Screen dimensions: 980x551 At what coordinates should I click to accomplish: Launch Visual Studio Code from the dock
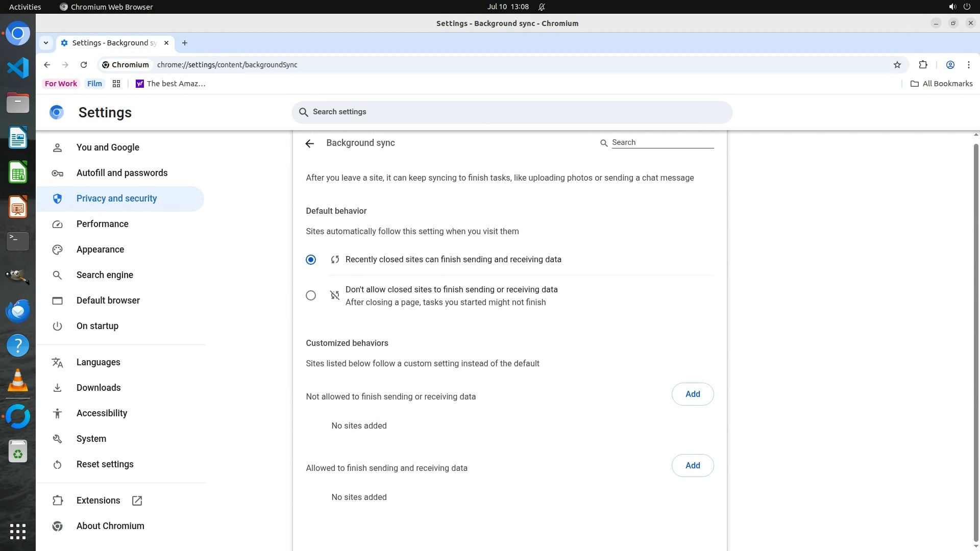(x=18, y=68)
